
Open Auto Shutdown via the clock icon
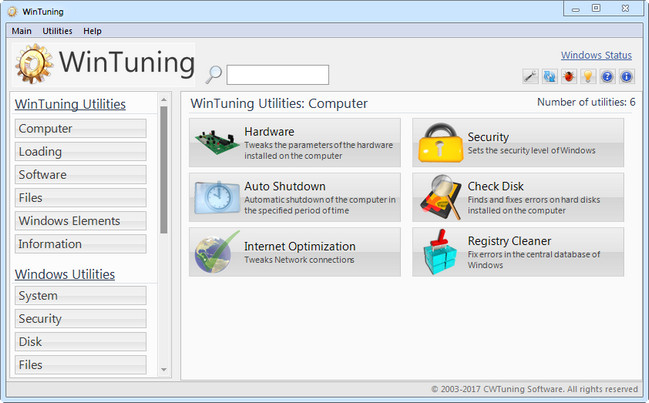(x=217, y=198)
